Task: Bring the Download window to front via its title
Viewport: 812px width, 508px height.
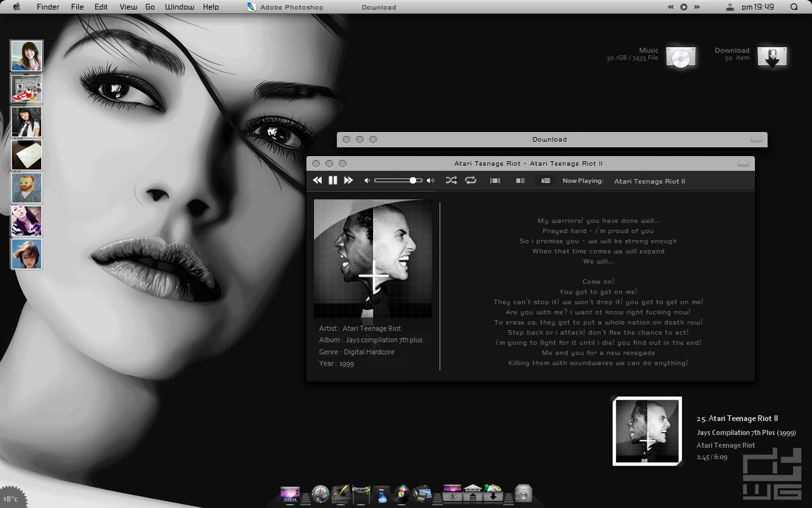Action: point(549,140)
